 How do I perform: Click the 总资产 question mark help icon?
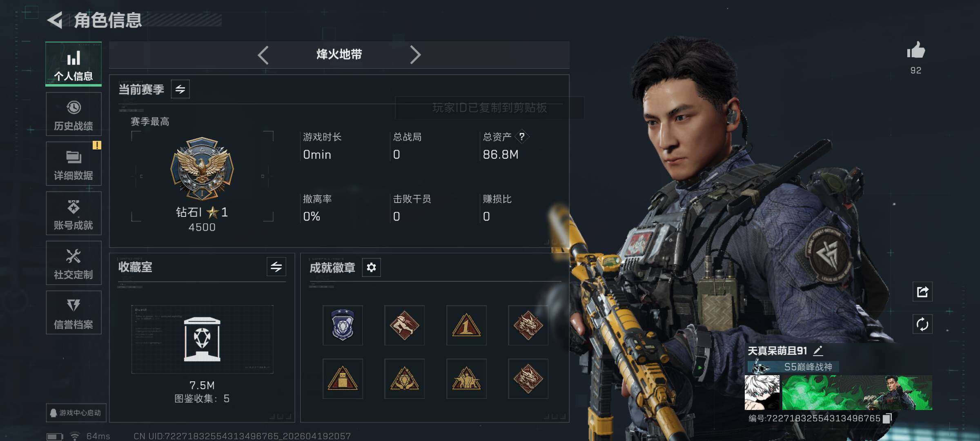click(x=522, y=136)
